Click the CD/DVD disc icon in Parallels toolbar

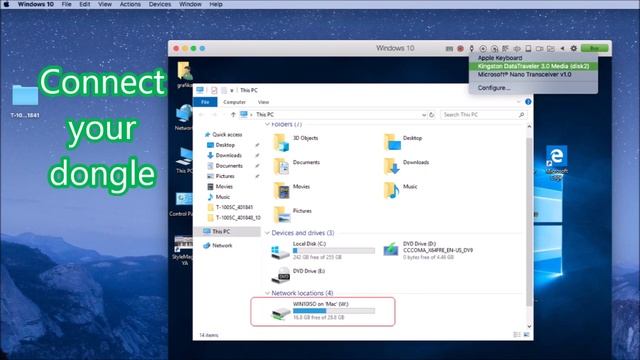click(483, 49)
